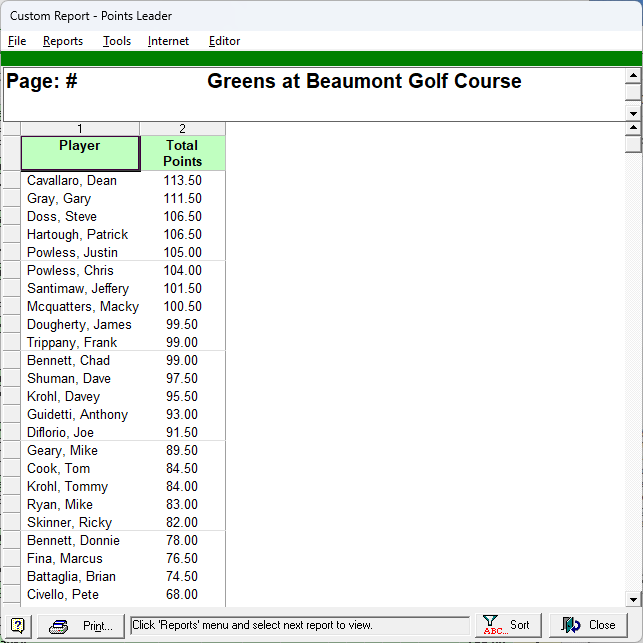Click the Greens at Beaumont Golf Course title
The height and width of the screenshot is (643, 643).
click(364, 82)
